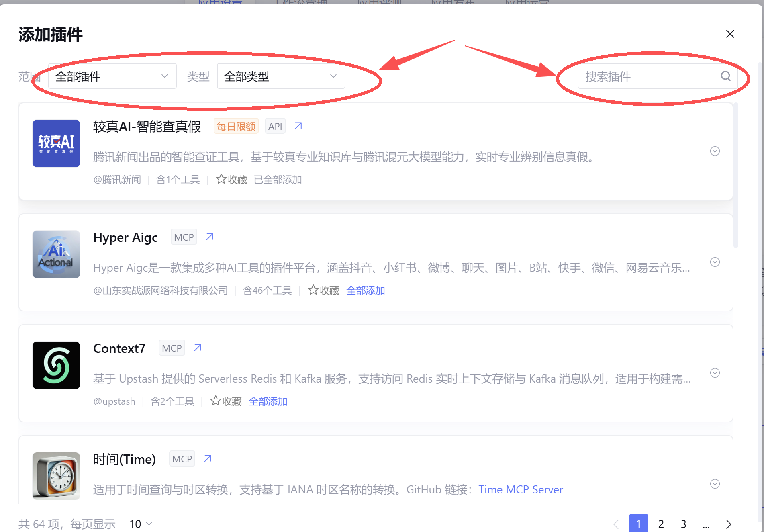The width and height of the screenshot is (764, 532).
Task: Go to page 3
Action: [x=684, y=524]
